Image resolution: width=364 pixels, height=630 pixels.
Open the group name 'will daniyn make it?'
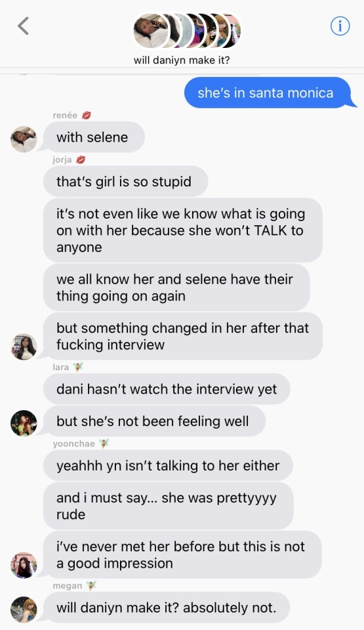tap(182, 60)
